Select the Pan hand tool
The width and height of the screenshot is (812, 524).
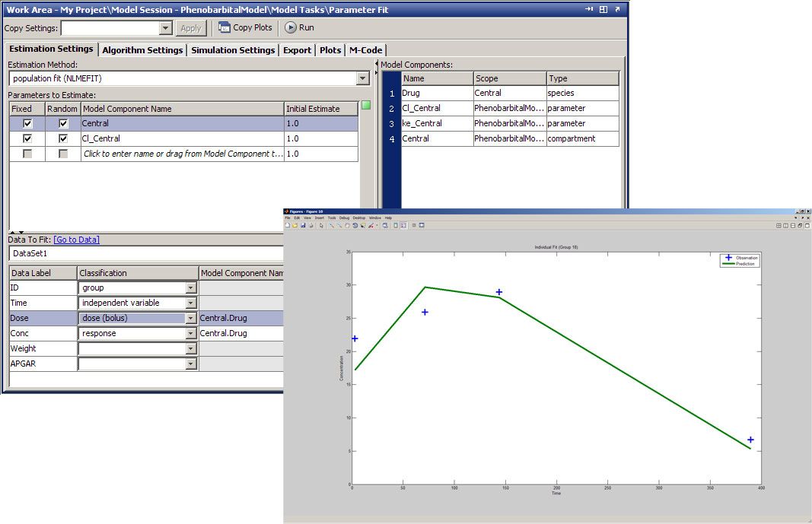[x=348, y=226]
